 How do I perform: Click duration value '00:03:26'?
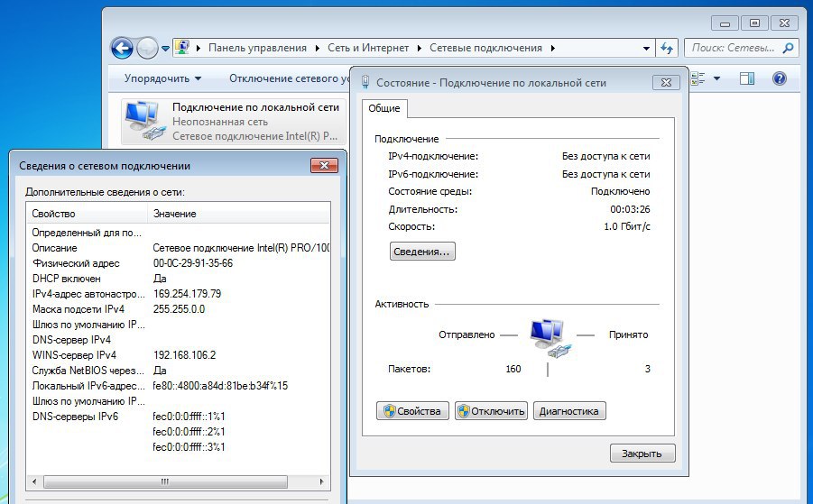(630, 210)
